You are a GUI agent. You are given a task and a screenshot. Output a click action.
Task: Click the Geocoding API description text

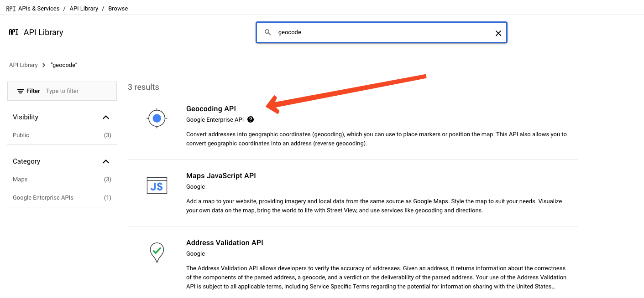(x=377, y=139)
